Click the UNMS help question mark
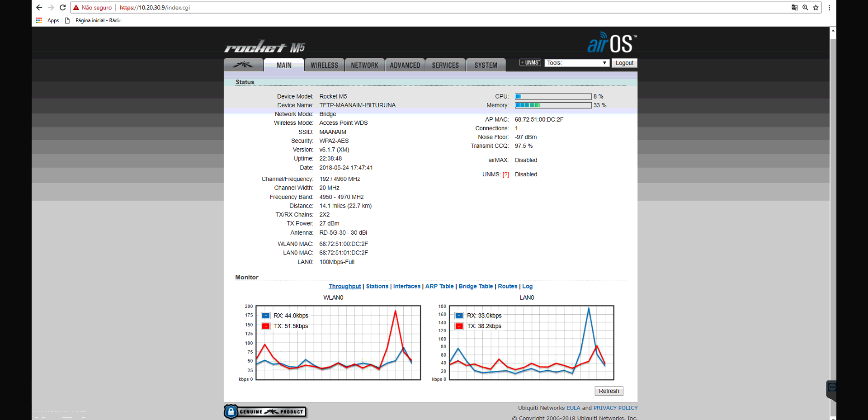868x420 pixels. point(506,175)
